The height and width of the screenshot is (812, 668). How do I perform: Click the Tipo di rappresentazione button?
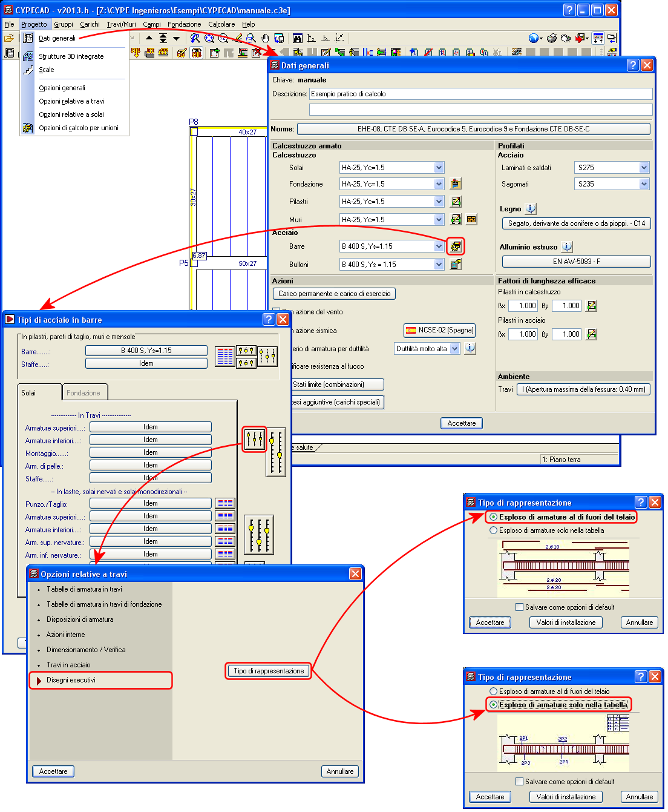pos(269,671)
